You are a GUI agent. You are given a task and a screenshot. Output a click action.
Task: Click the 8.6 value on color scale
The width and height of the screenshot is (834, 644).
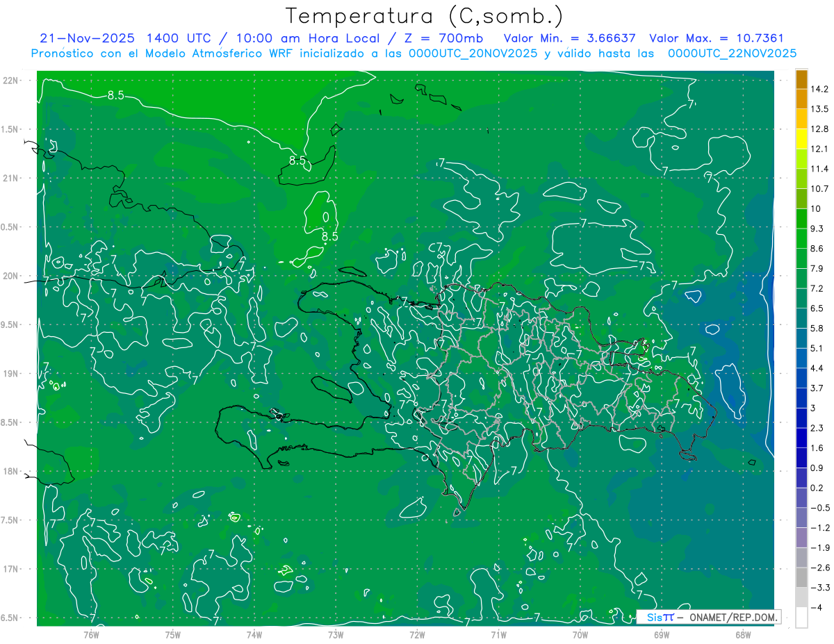pyautogui.click(x=817, y=249)
